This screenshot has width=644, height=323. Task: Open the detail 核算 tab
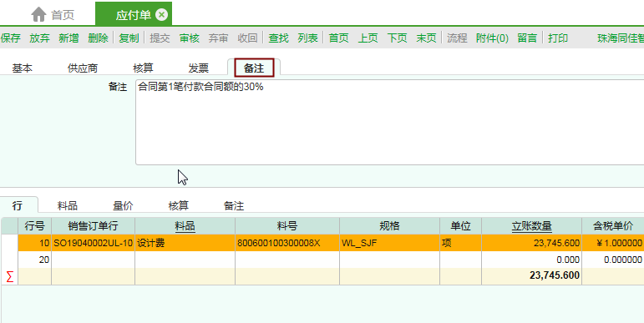pos(178,205)
